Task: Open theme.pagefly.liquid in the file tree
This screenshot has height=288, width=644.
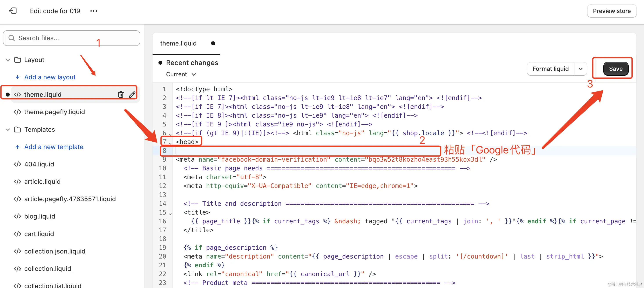Action: (54, 112)
